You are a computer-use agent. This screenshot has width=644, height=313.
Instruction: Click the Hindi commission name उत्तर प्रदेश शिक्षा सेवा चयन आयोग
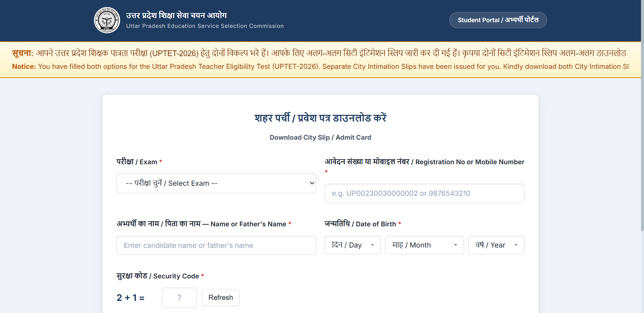[177, 15]
